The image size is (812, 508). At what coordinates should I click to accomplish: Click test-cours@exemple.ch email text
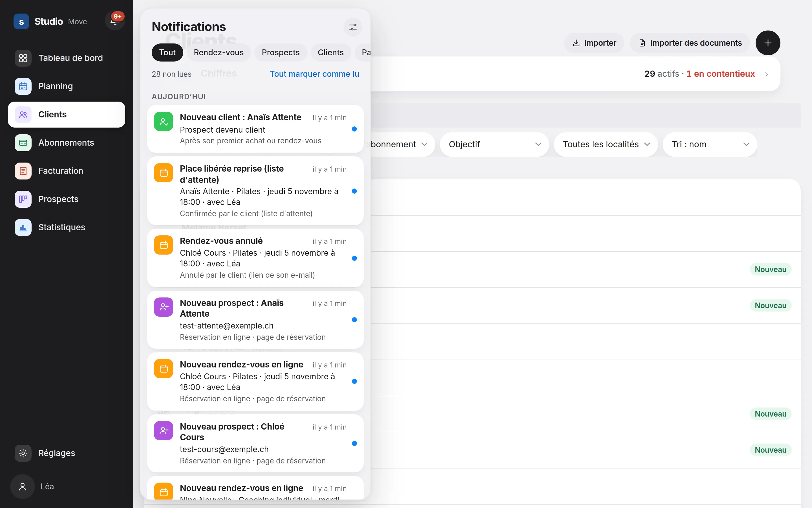click(x=224, y=449)
